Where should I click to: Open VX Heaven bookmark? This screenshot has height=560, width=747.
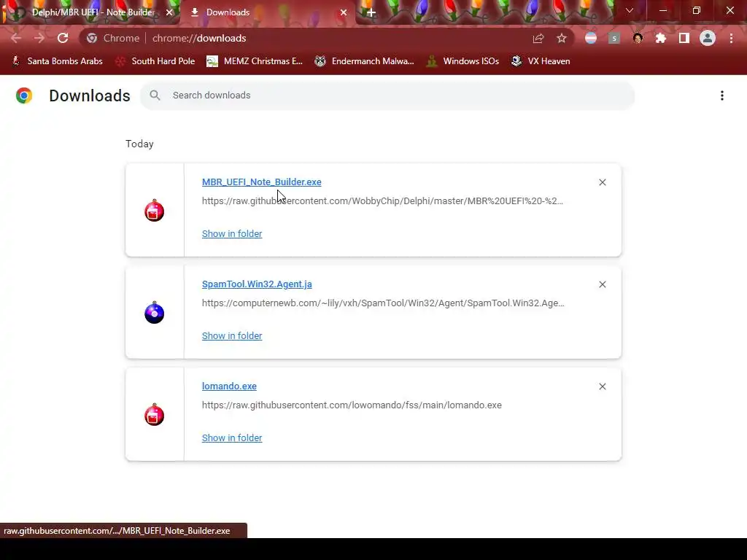pyautogui.click(x=541, y=61)
